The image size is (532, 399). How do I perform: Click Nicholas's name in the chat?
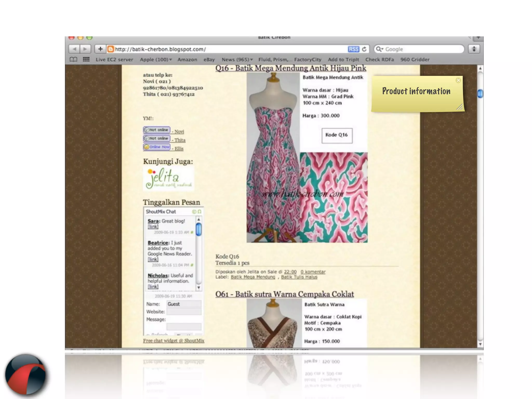158,275
